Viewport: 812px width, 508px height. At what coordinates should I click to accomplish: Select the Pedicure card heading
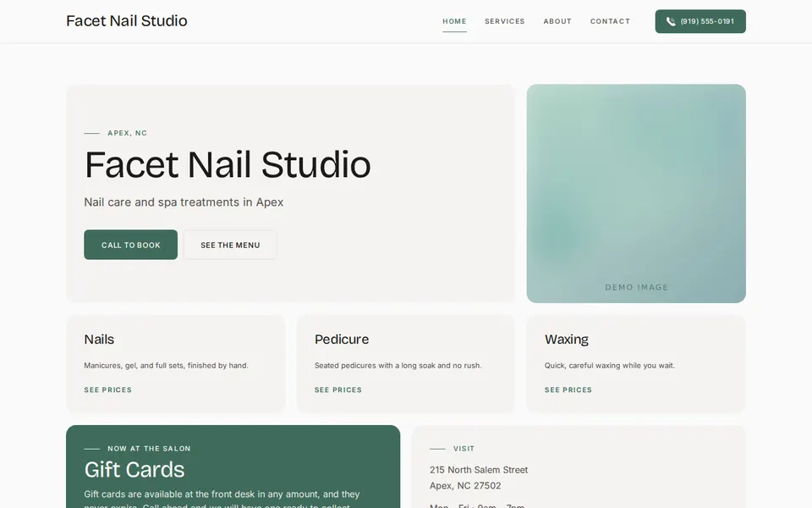[342, 339]
